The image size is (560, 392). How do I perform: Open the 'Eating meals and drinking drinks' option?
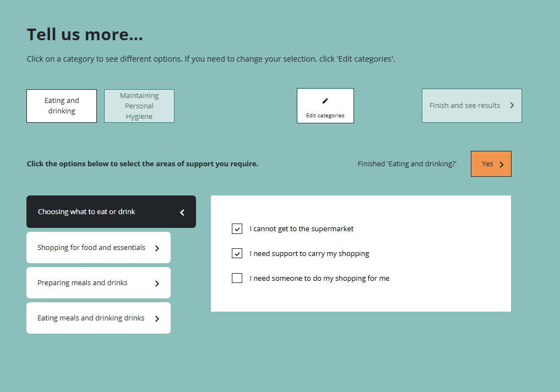(x=91, y=318)
